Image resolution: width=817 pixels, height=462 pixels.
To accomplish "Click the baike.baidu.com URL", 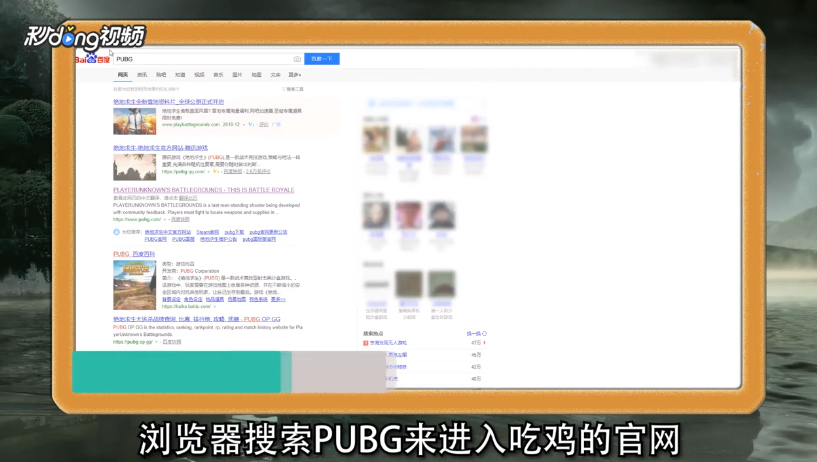I will coord(186,306).
